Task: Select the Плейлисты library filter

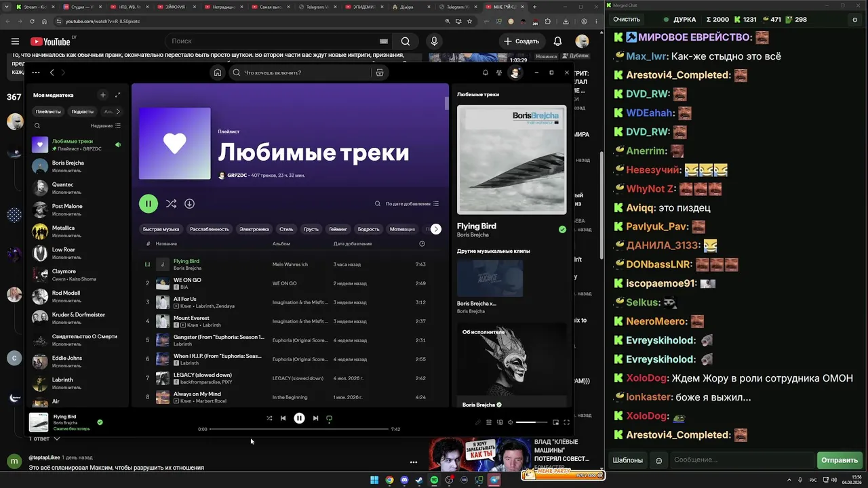Action: point(48,111)
